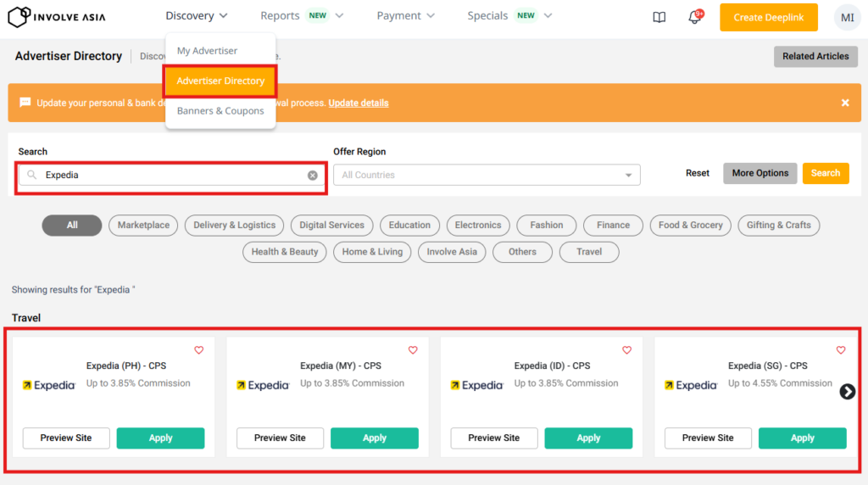The width and height of the screenshot is (868, 485).
Task: Apply to Expedia (PH) - CPS
Action: 160,438
